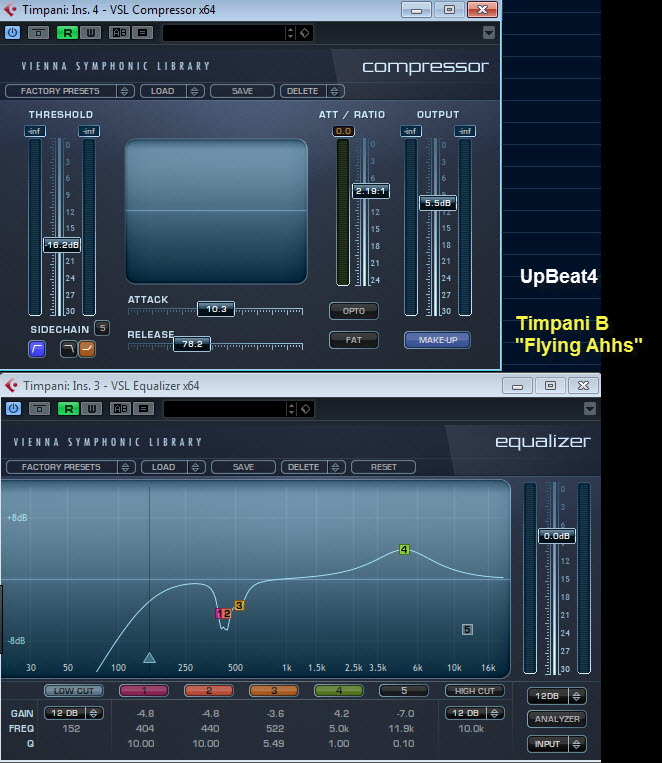The height and width of the screenshot is (763, 662).
Task: Click low cut frequency triangle marker
Action: [149, 658]
